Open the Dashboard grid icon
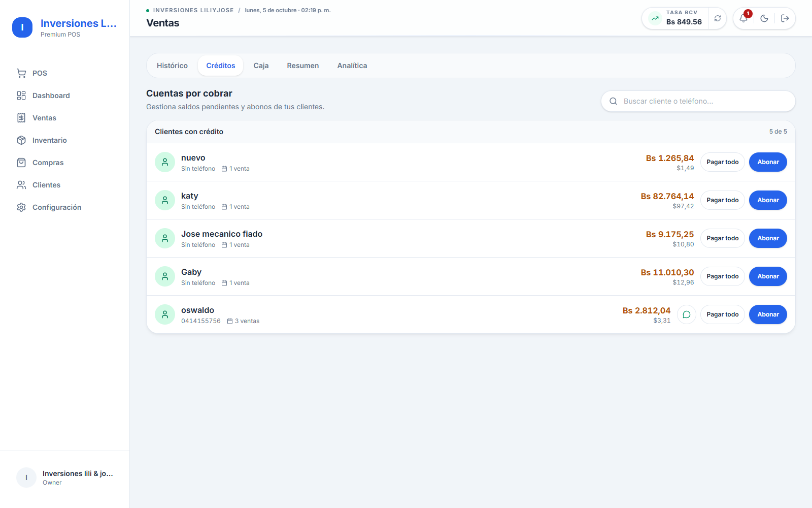The width and height of the screenshot is (812, 508). click(x=21, y=96)
